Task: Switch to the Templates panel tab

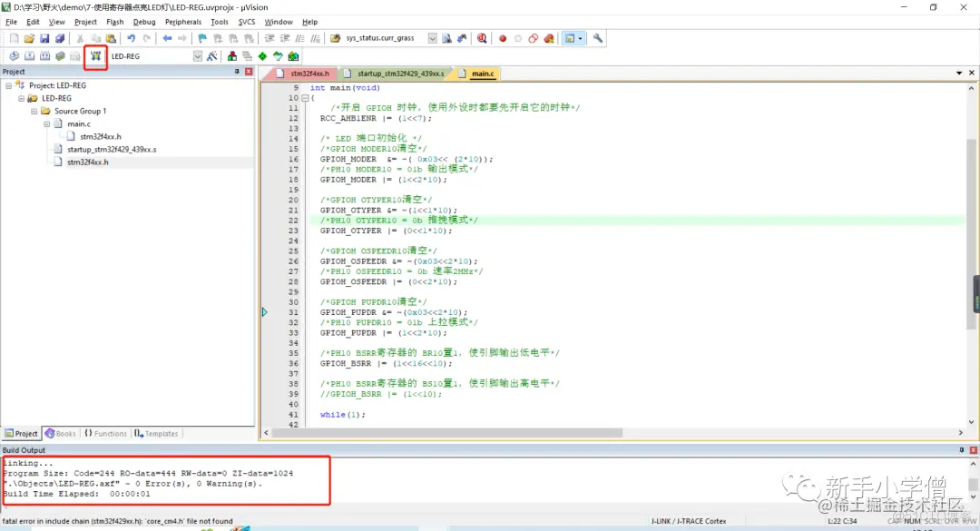Action: 156,434
